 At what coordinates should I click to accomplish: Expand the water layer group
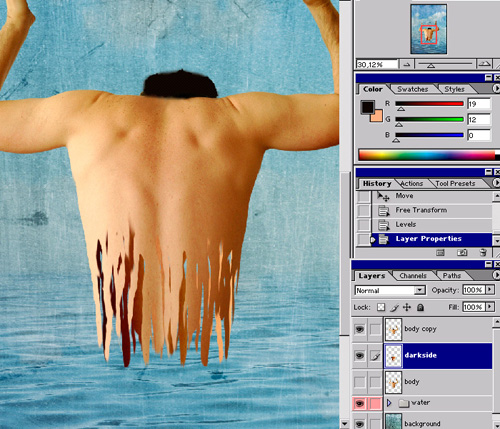point(389,403)
